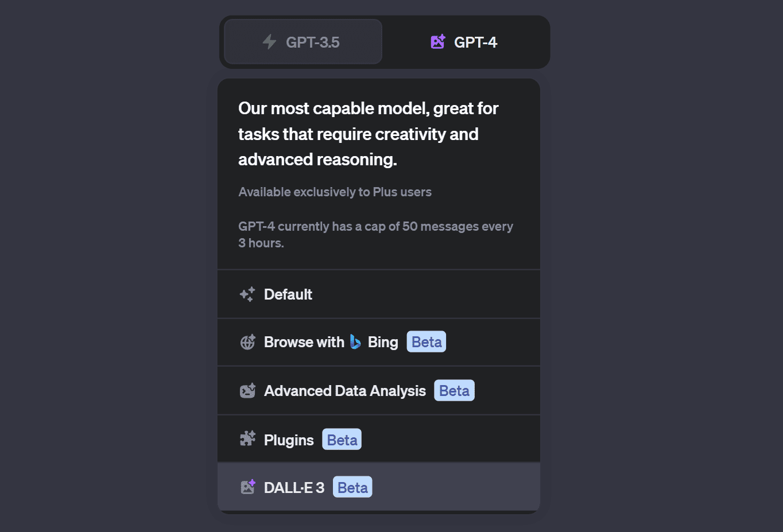The image size is (783, 532).
Task: Switch to the GPT-3.5 model tab
Action: point(303,42)
